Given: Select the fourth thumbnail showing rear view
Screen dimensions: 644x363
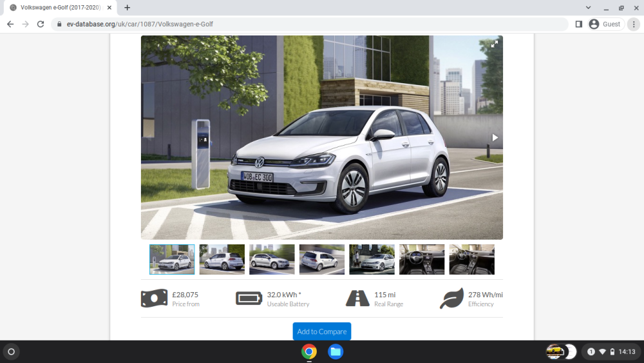Looking at the screenshot, I should (322, 259).
